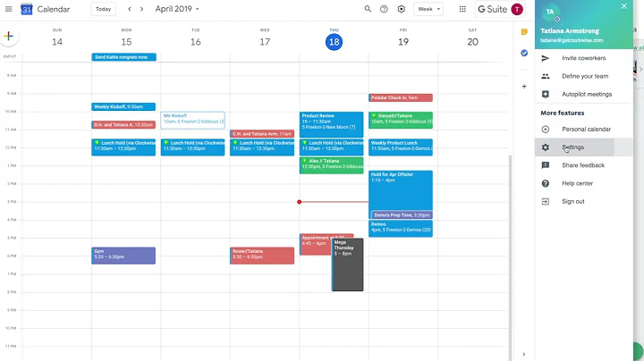Click the G Suite label
Screen dimensions: 644x361
[492, 9]
